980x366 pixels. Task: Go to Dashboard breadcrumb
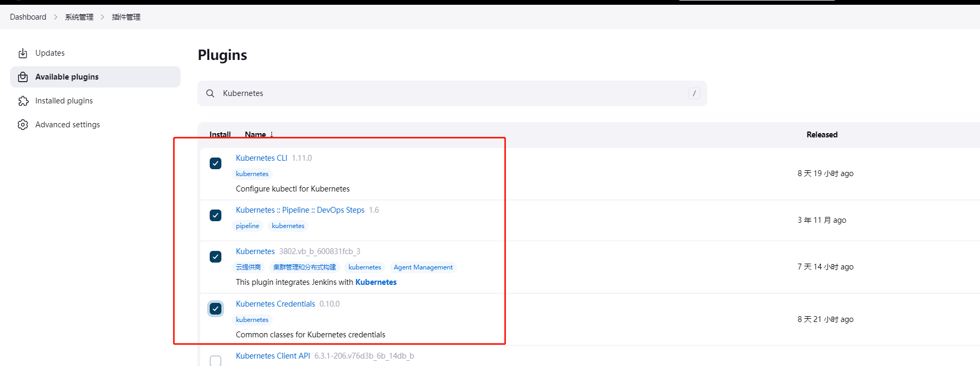pyautogui.click(x=28, y=17)
